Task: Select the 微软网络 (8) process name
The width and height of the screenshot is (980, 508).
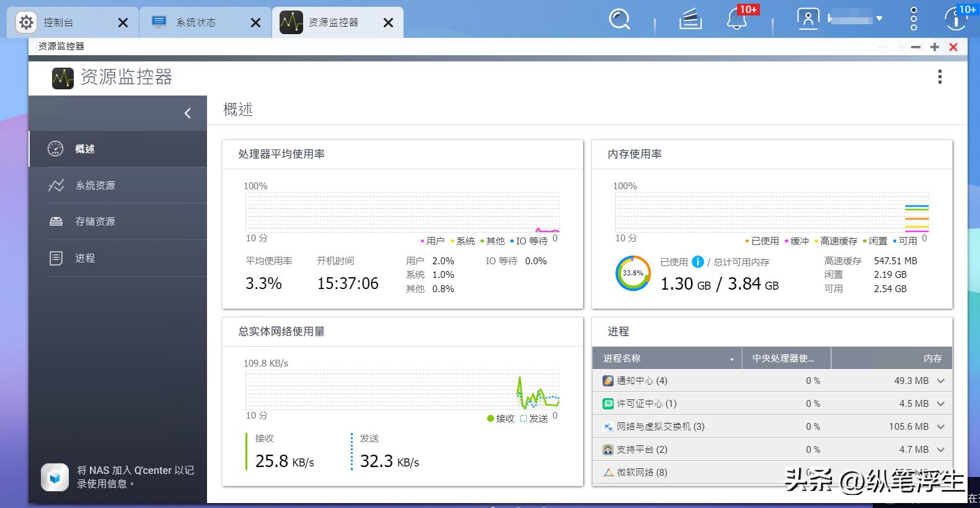Action: pyautogui.click(x=642, y=473)
